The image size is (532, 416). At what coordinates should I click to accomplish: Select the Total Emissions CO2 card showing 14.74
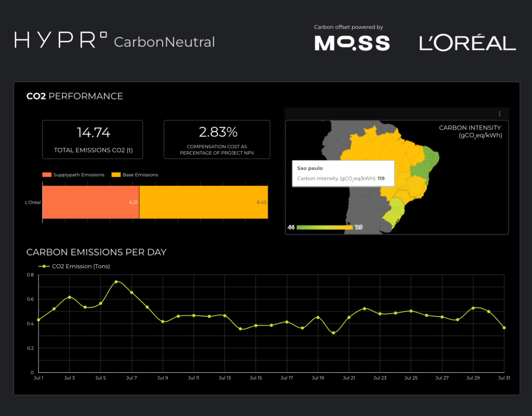point(92,139)
